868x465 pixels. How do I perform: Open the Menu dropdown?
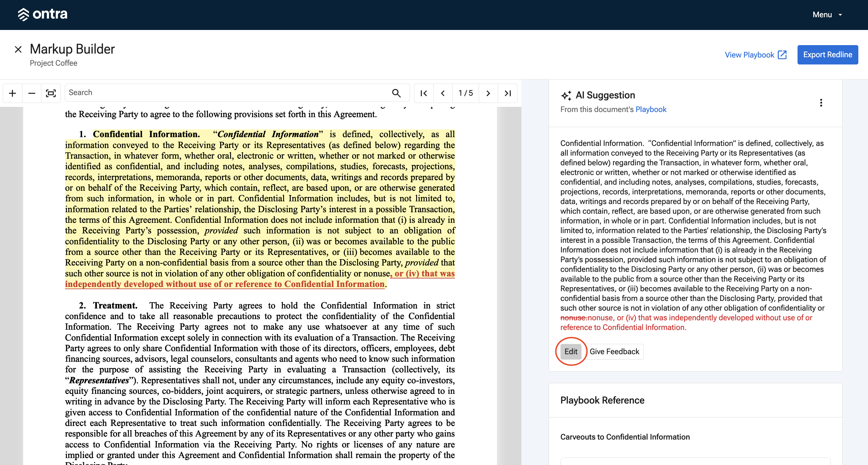[x=827, y=15]
